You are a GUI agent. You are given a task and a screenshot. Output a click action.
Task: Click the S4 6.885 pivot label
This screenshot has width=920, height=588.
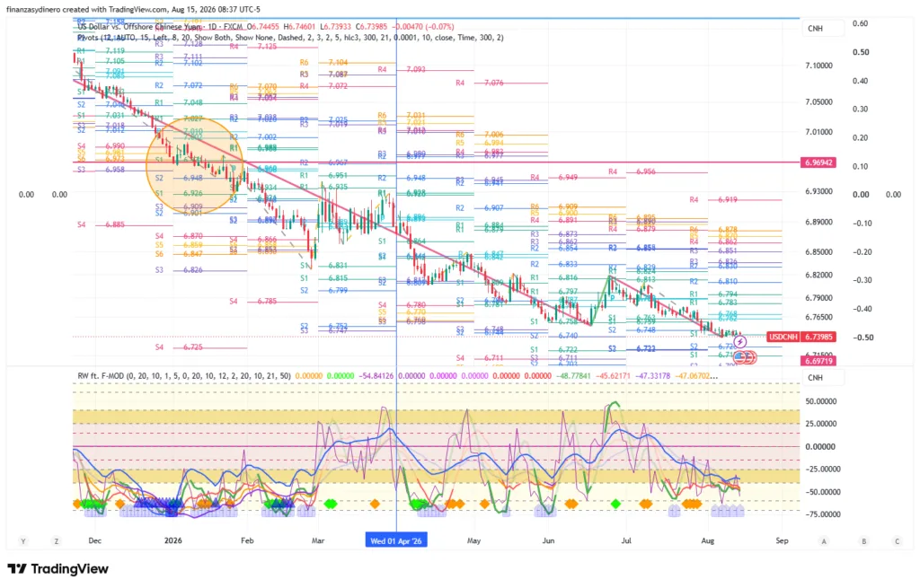pyautogui.click(x=101, y=224)
